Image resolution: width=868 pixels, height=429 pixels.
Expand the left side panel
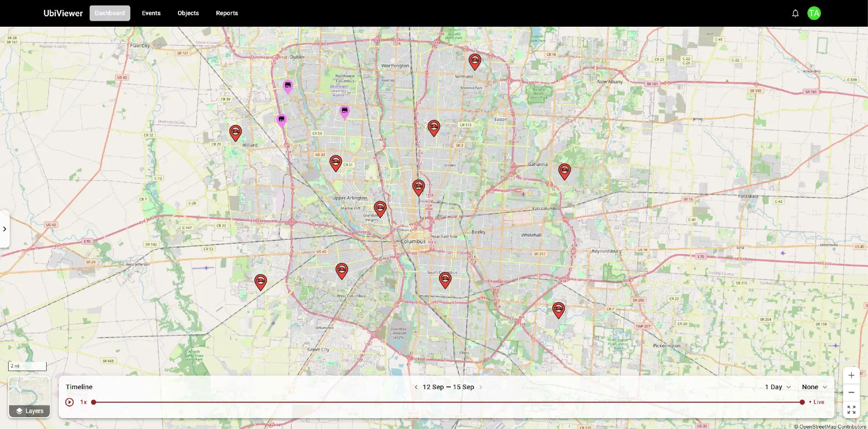coord(5,229)
